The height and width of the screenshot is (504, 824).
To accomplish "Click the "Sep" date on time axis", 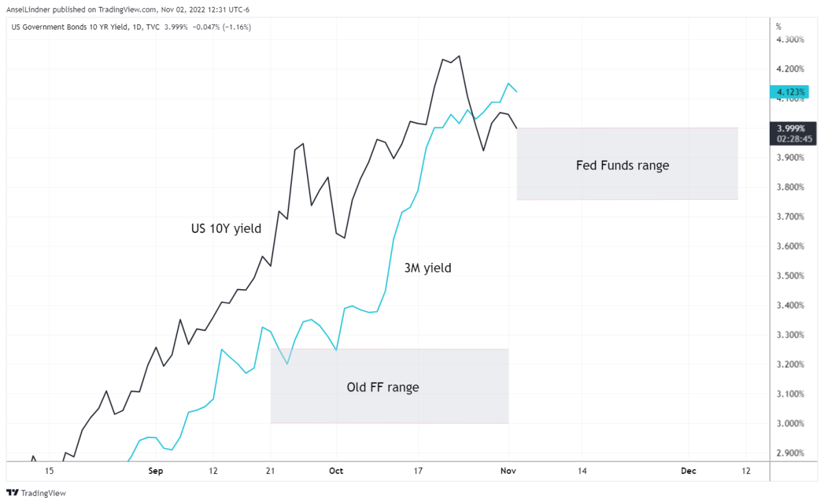I will 156,471.
